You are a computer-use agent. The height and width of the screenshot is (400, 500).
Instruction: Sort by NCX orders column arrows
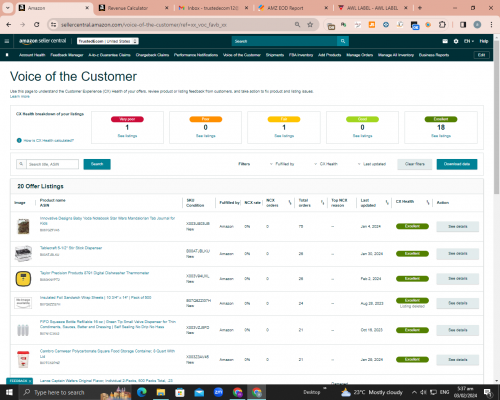pos(290,202)
